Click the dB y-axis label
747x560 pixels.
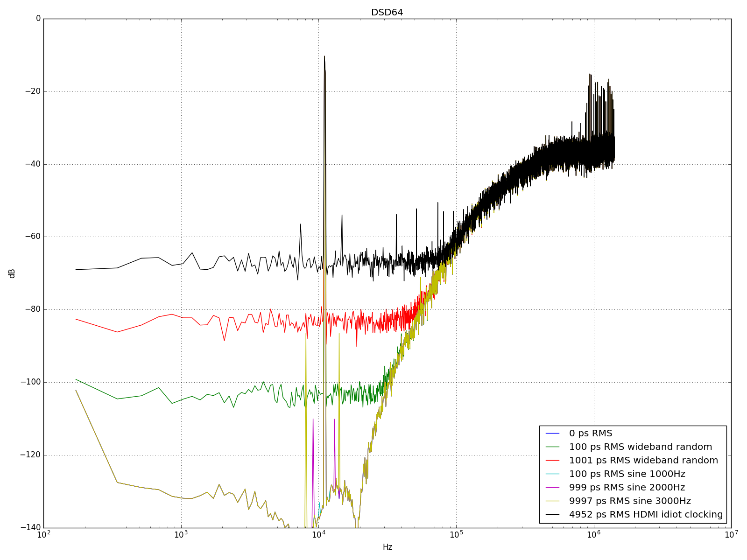tap(12, 273)
